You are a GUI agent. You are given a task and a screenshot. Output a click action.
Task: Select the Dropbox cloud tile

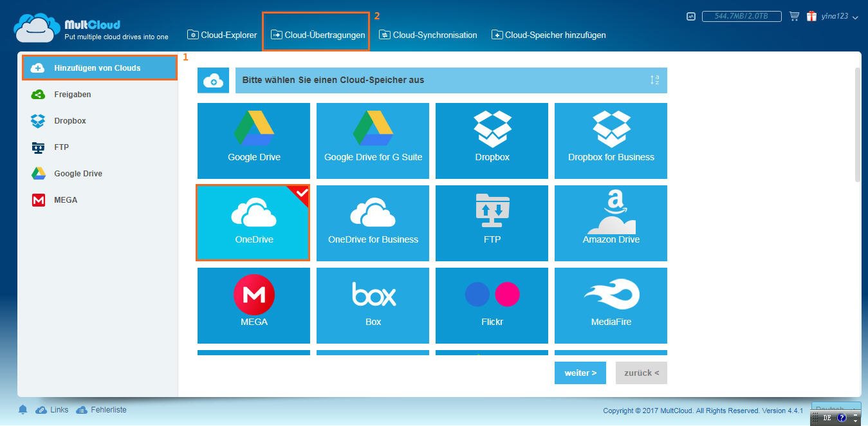[492, 141]
